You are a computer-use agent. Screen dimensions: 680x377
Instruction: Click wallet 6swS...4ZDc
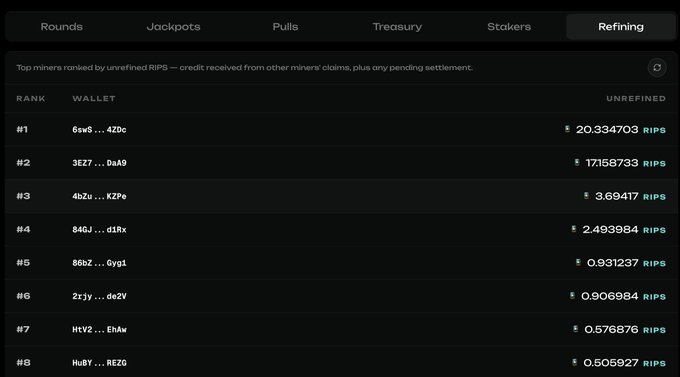[x=99, y=130]
